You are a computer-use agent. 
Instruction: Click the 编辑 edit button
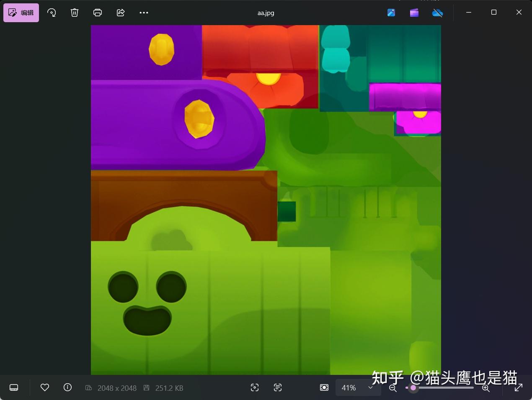click(x=21, y=13)
